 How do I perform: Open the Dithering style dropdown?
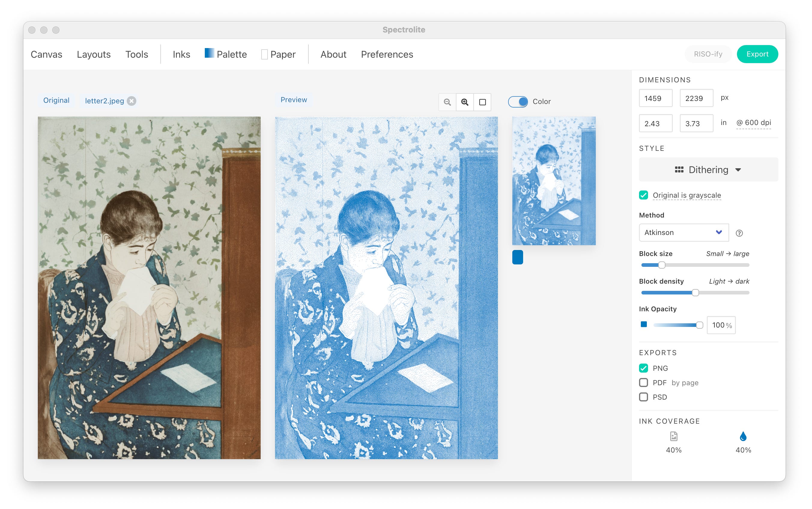pos(708,170)
